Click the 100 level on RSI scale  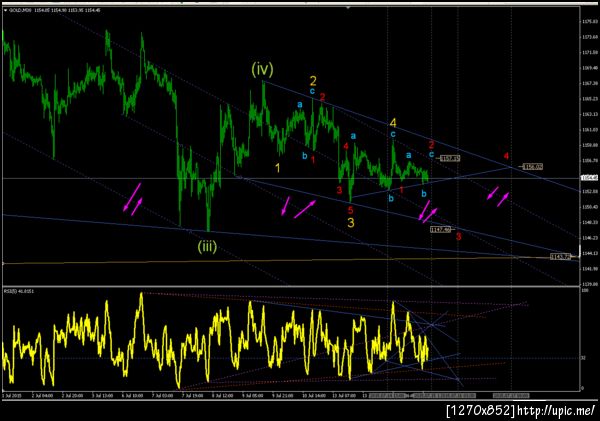[584, 291]
